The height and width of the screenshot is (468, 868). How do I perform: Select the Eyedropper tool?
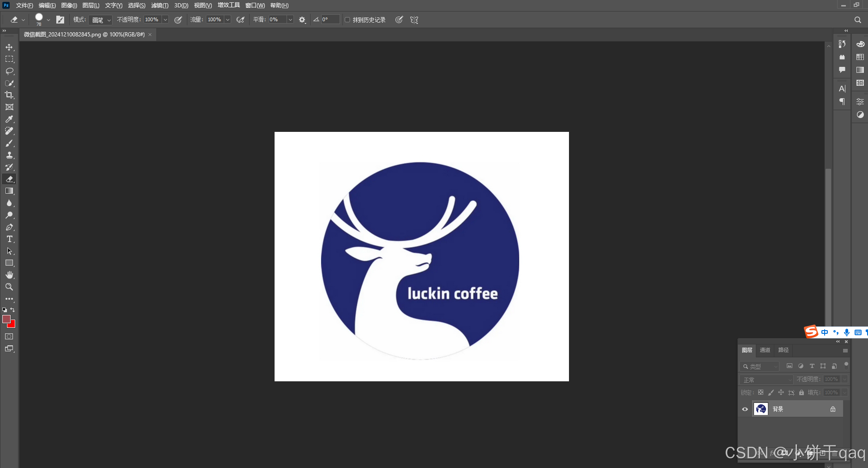point(9,119)
